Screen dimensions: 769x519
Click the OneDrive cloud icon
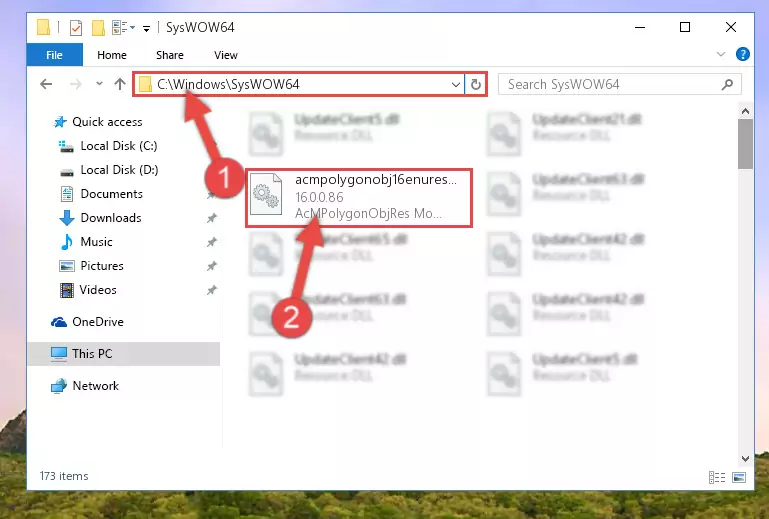point(59,322)
